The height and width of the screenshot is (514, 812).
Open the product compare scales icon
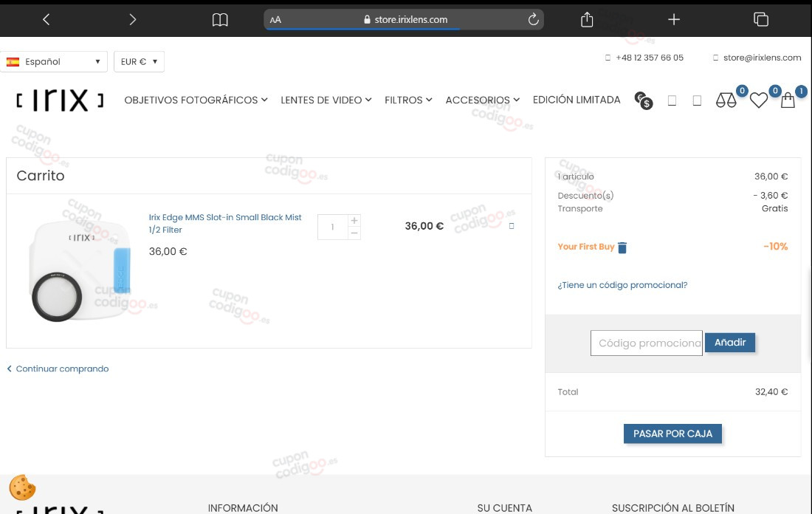point(726,100)
